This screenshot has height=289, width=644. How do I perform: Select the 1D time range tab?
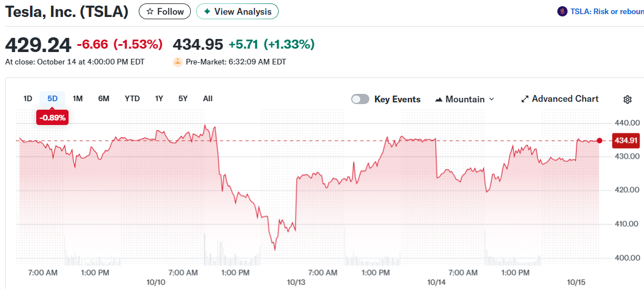click(x=28, y=98)
